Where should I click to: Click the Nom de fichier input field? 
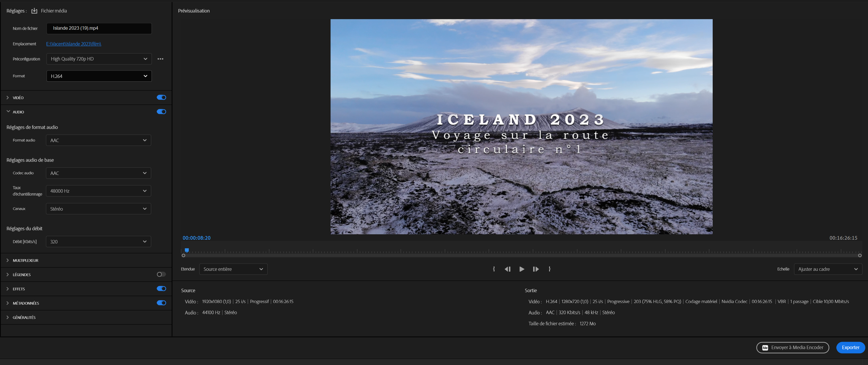pyautogui.click(x=99, y=28)
